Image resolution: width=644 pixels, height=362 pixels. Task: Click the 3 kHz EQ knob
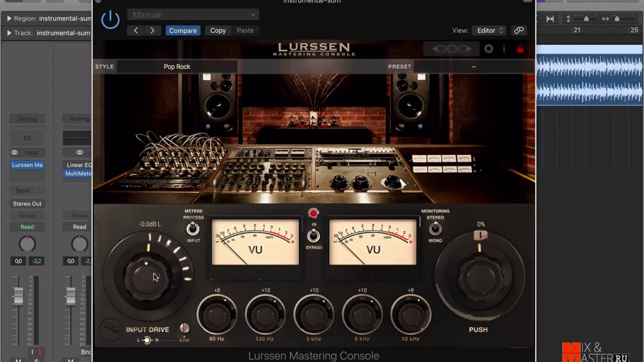tap(313, 315)
